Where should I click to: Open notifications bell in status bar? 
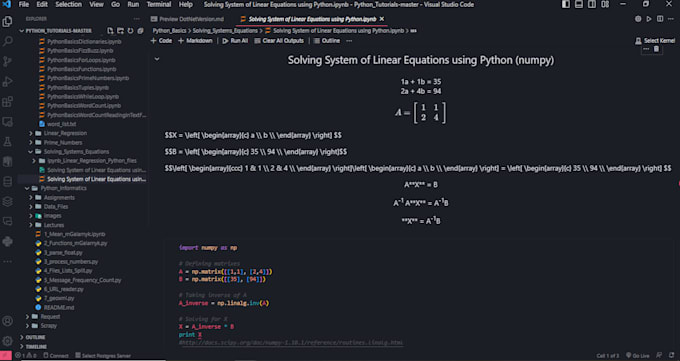coord(671,356)
